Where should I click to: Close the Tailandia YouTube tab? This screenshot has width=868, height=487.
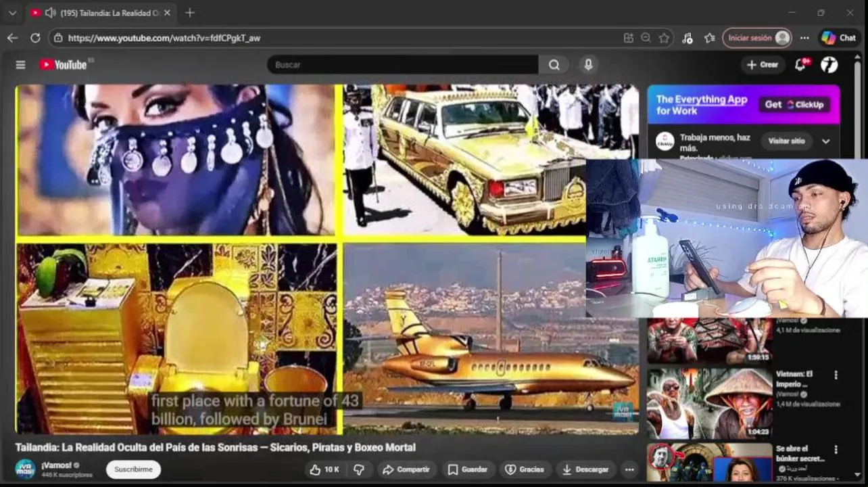(x=167, y=13)
